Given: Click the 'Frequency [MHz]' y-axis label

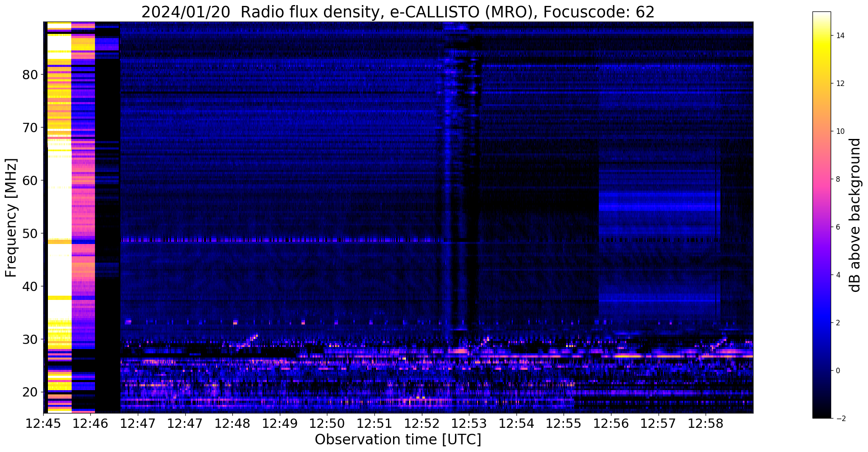Looking at the screenshot, I should 11,218.
